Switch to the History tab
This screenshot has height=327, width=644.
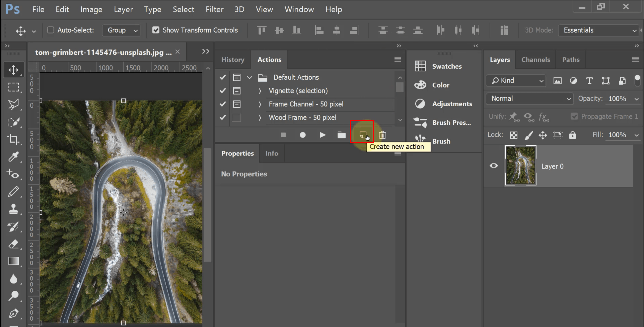pos(233,60)
